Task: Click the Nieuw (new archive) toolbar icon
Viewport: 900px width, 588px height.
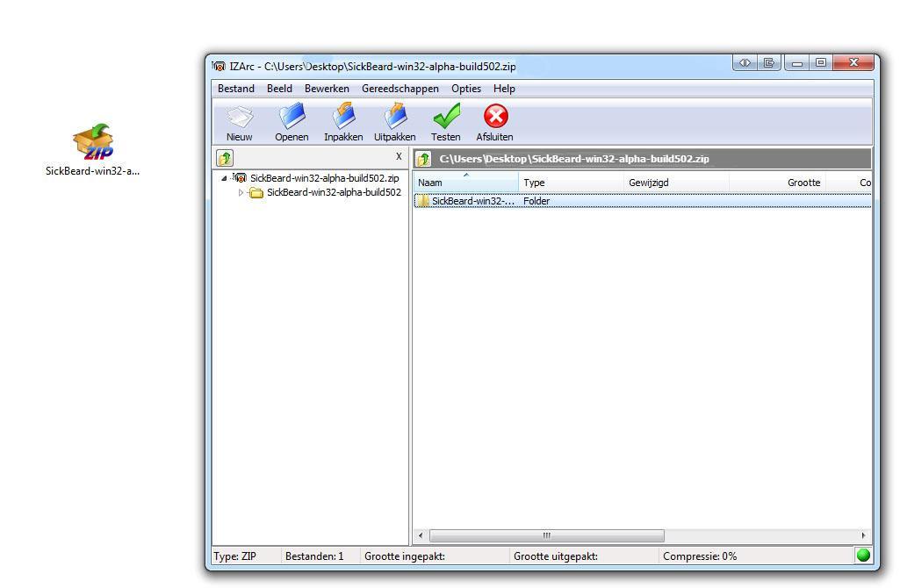Action: point(240,117)
